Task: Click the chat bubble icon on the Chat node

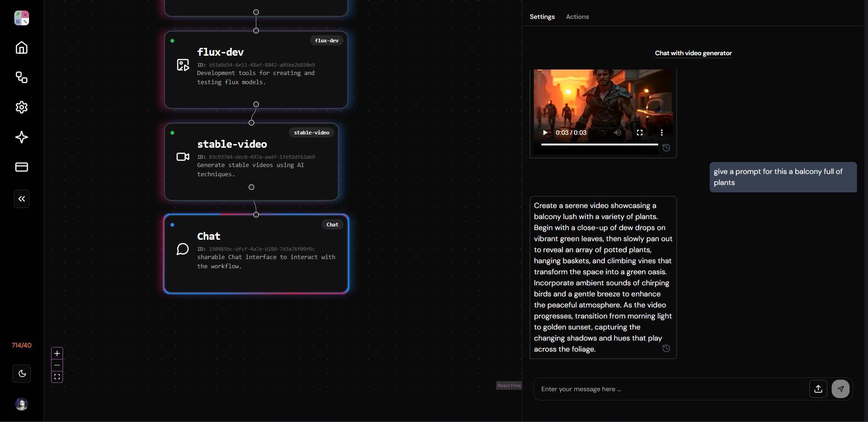Action: pos(183,249)
